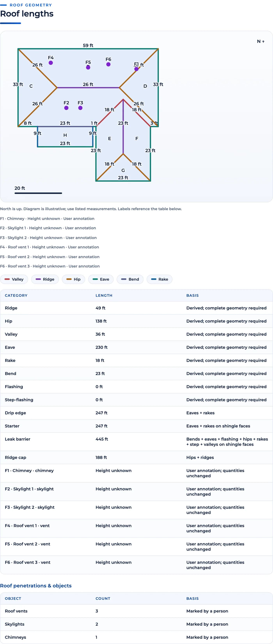Select the Eave legend chip
The height and width of the screenshot is (644, 273).
point(101,279)
